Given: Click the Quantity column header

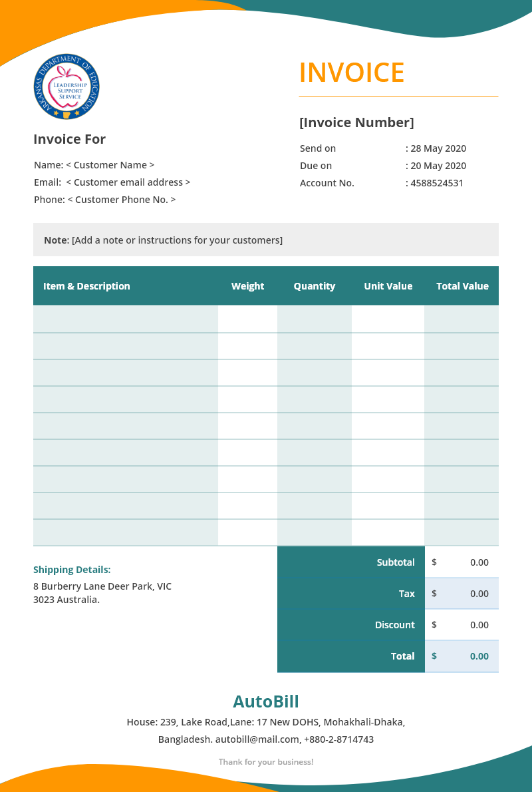Looking at the screenshot, I should click(x=315, y=286).
